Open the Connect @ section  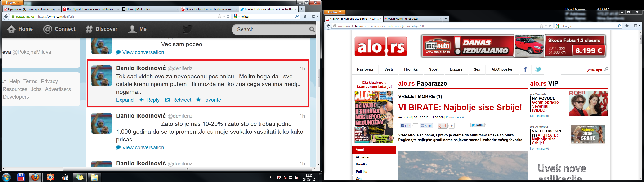coord(59,29)
